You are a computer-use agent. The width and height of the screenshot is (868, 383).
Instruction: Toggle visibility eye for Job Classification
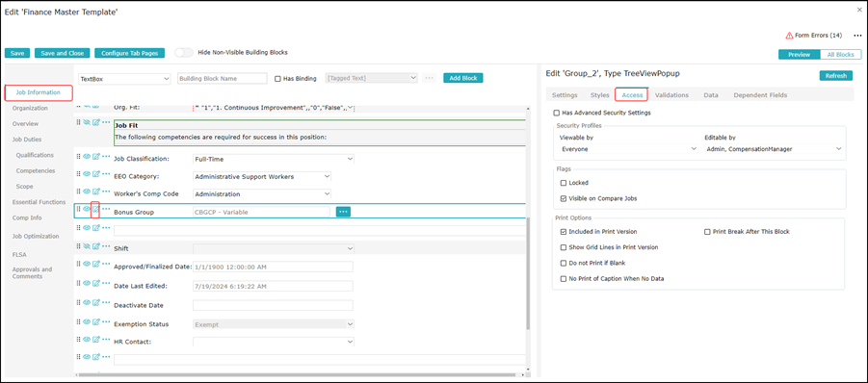87,158
